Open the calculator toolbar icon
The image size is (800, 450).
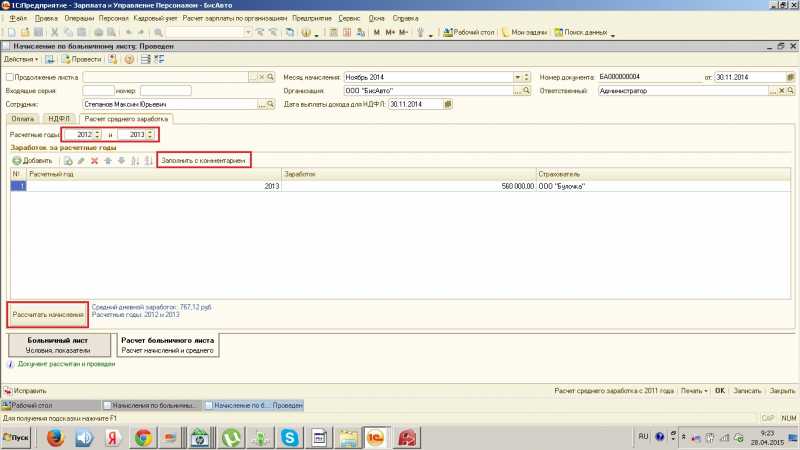333,32
